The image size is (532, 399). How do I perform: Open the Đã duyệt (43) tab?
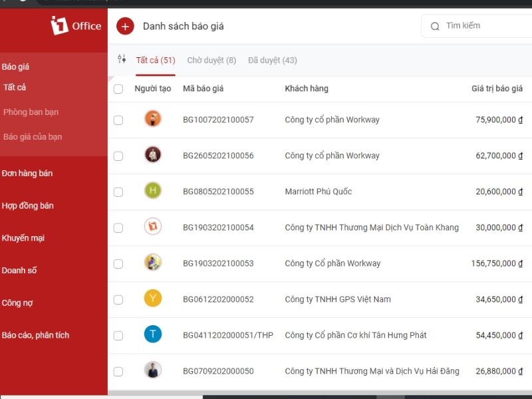point(273,61)
